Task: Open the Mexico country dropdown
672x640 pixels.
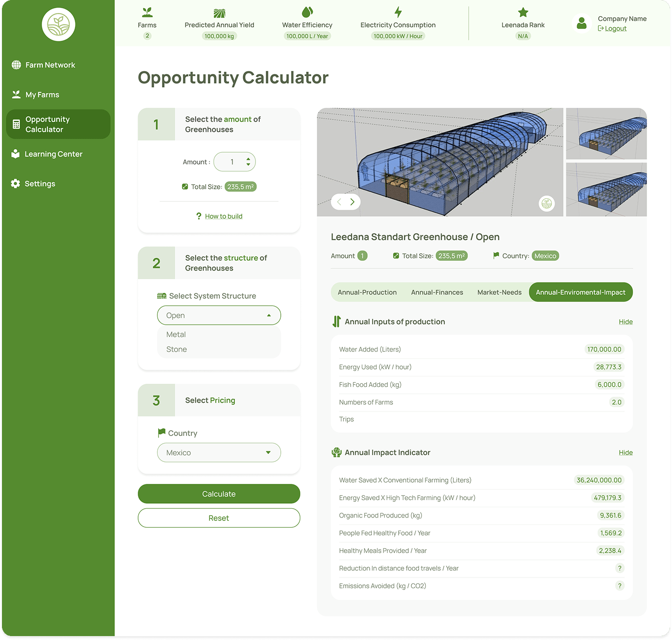Action: (x=219, y=453)
